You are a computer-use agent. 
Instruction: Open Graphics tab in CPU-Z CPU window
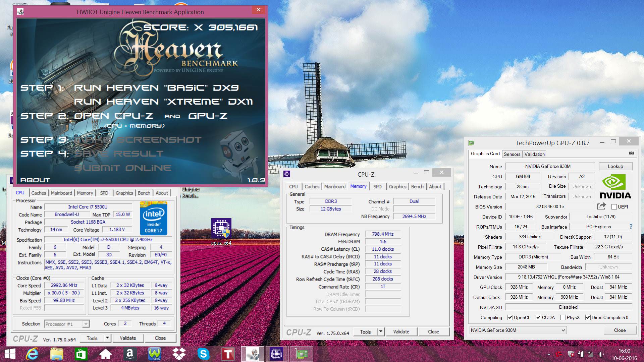click(x=124, y=193)
